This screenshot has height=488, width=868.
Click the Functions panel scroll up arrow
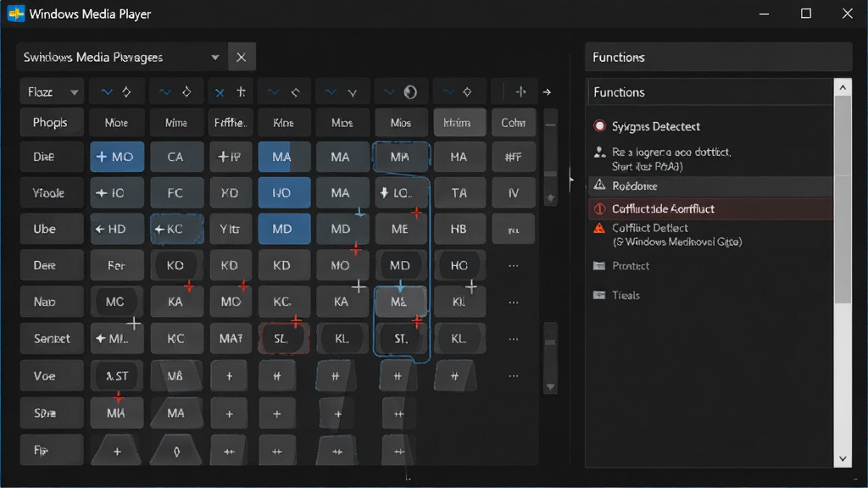click(843, 87)
